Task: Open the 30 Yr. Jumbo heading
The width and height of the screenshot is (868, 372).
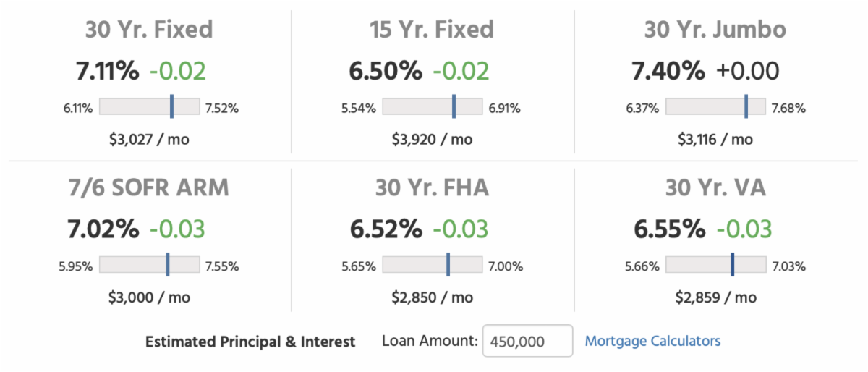Action: coord(715,30)
